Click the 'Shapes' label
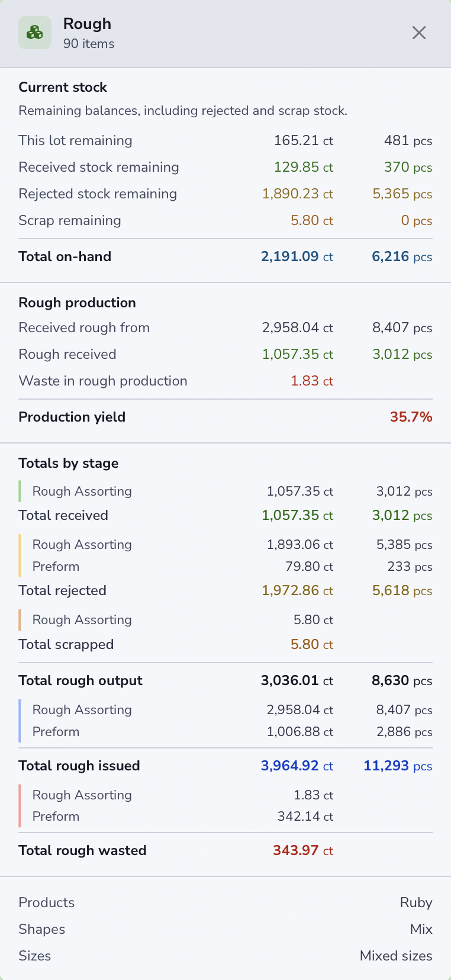 pyautogui.click(x=42, y=929)
